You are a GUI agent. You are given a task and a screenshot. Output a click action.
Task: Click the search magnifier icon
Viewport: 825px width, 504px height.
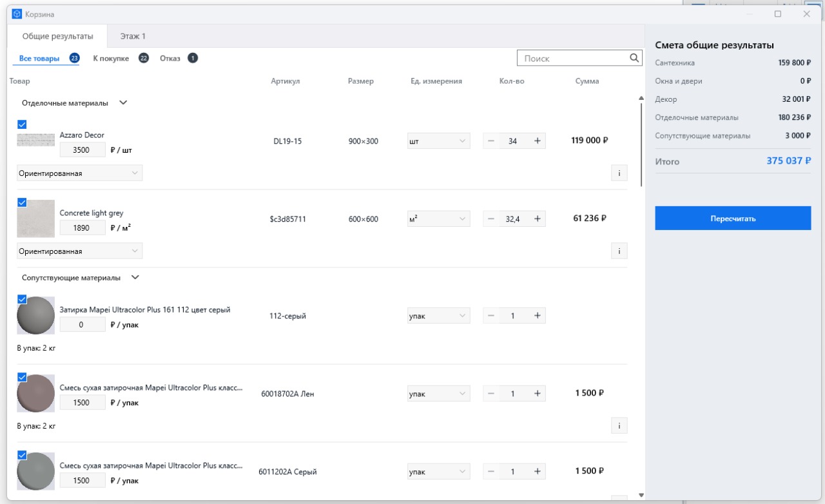pyautogui.click(x=634, y=58)
